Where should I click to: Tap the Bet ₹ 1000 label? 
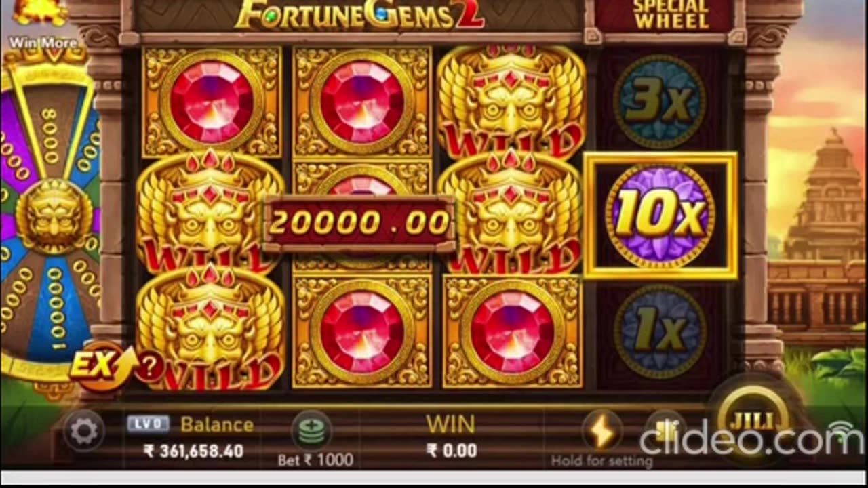pos(315,460)
